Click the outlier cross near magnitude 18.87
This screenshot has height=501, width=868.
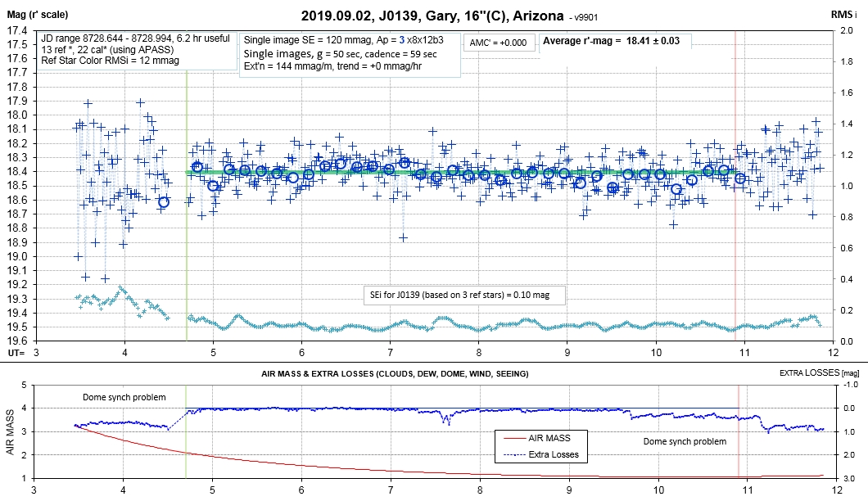[404, 238]
